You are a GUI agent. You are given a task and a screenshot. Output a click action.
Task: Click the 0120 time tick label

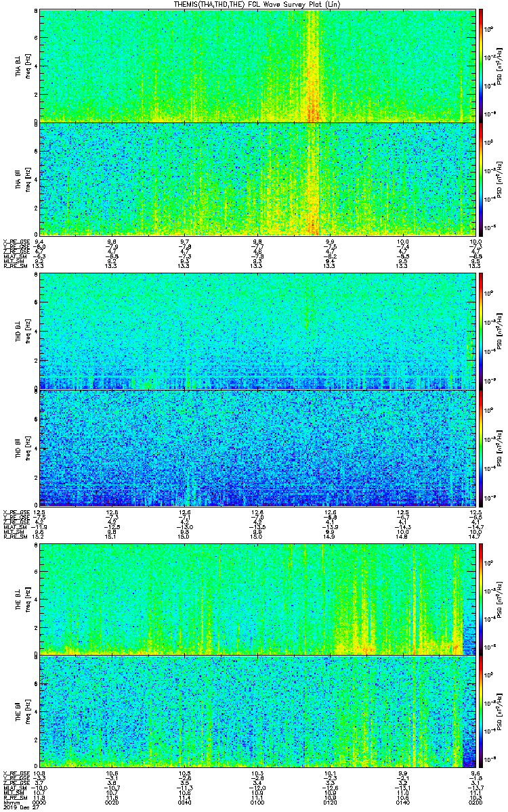pyautogui.click(x=330, y=803)
